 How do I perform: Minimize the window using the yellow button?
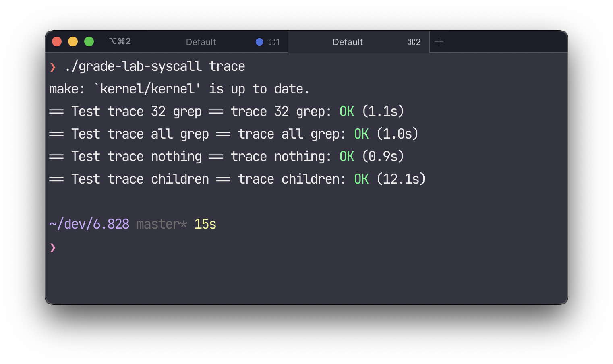coord(73,41)
